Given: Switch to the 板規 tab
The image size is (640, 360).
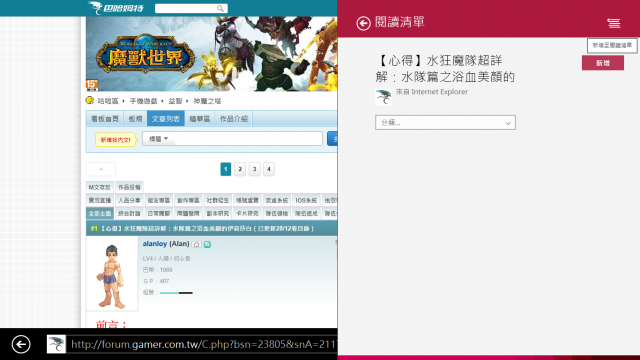Looking at the screenshot, I should 135,119.
